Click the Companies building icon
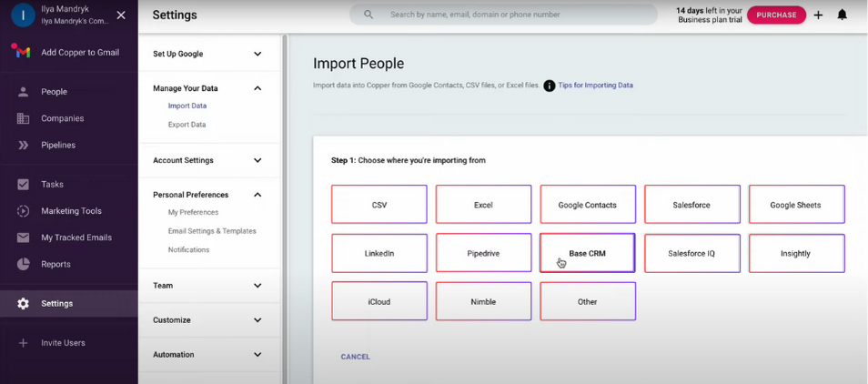Screen dimensions: 868x384 click(24, 118)
